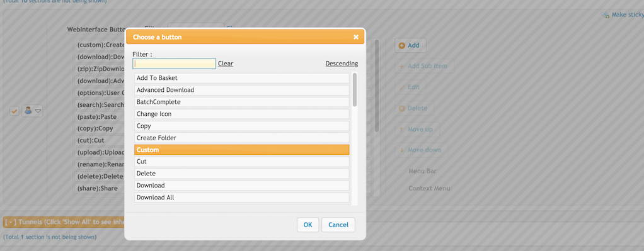644x251 pixels.
Task: Click the dialog list scrollbar
Action: 354,90
